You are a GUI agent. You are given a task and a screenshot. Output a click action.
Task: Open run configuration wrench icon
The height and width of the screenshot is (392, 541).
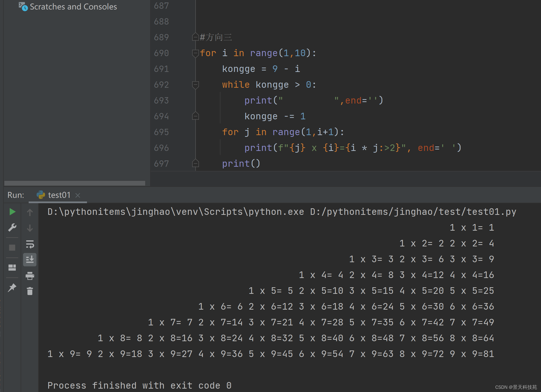point(12,227)
